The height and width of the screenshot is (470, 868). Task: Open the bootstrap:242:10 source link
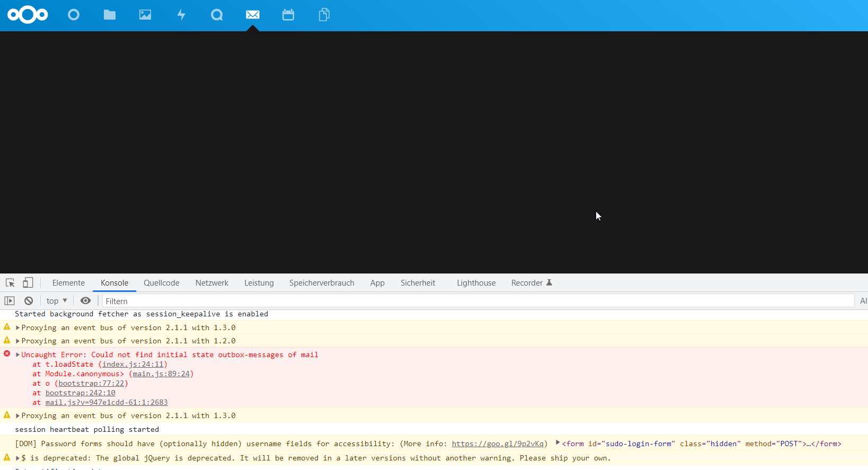pos(80,393)
